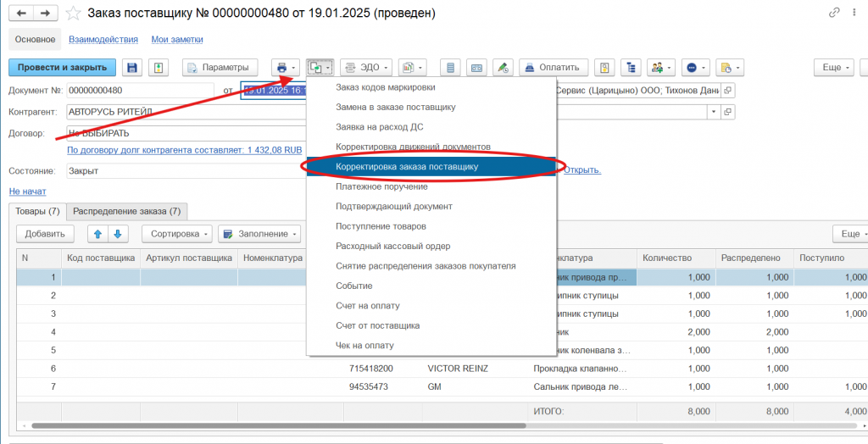868x444 pixels.
Task: Click the save (floppy disk) icon
Action: [x=131, y=68]
